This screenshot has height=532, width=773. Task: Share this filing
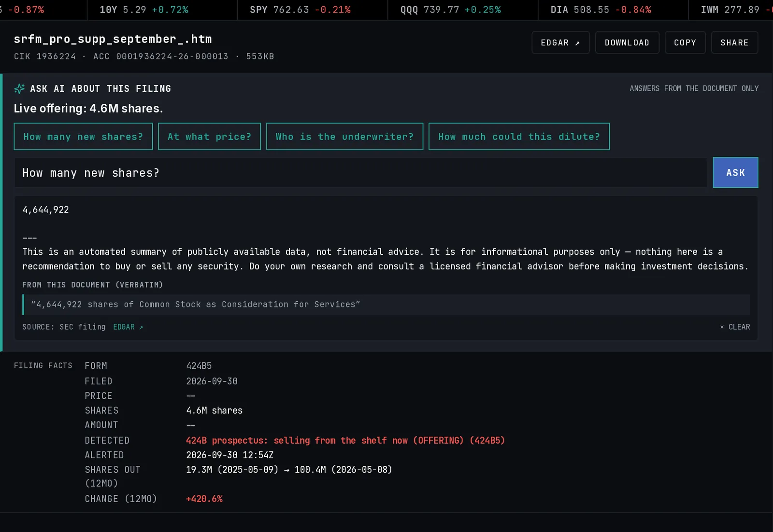[734, 42]
